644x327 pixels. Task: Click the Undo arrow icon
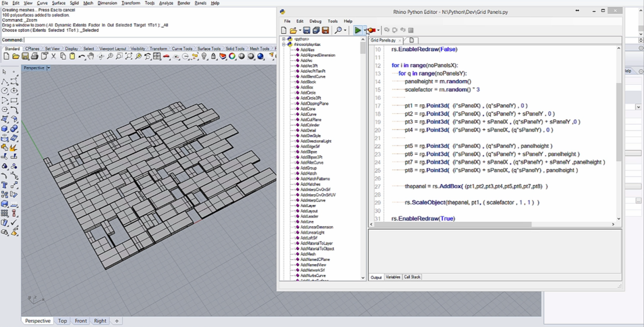[x=81, y=56]
